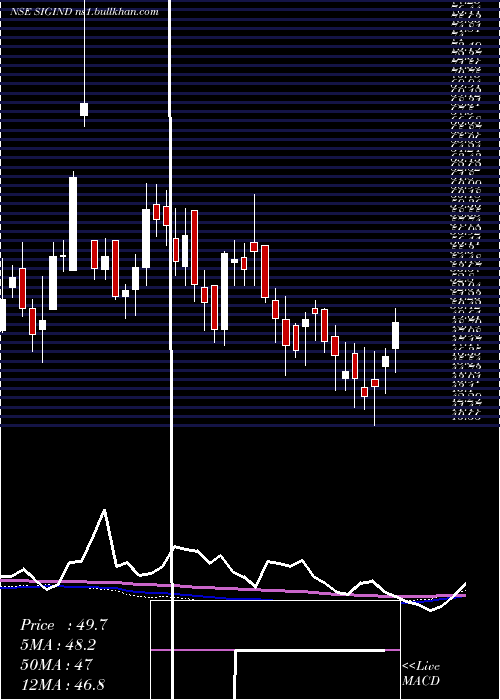Click the highest peak of the white indicator line
Screen dimensions: 500x700
tap(104, 510)
